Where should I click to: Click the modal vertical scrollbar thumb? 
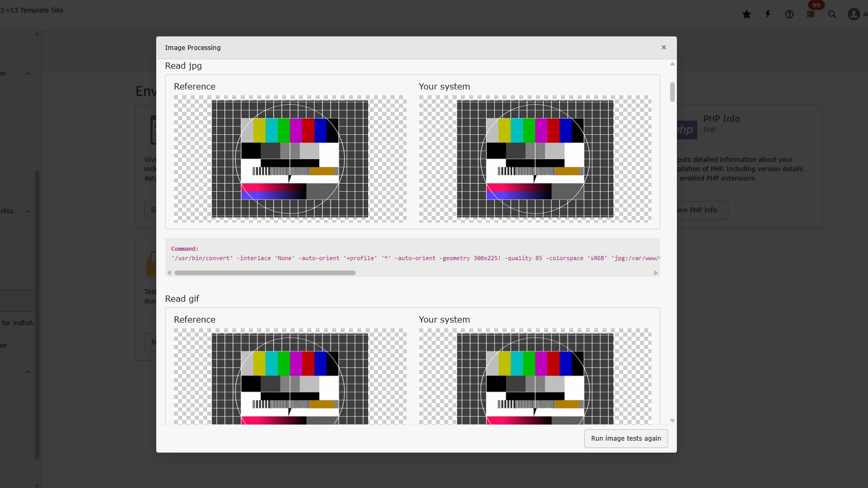672,92
